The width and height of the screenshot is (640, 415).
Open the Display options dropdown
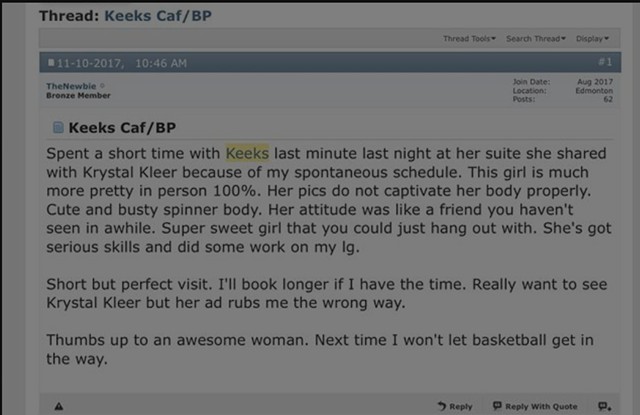(x=592, y=39)
